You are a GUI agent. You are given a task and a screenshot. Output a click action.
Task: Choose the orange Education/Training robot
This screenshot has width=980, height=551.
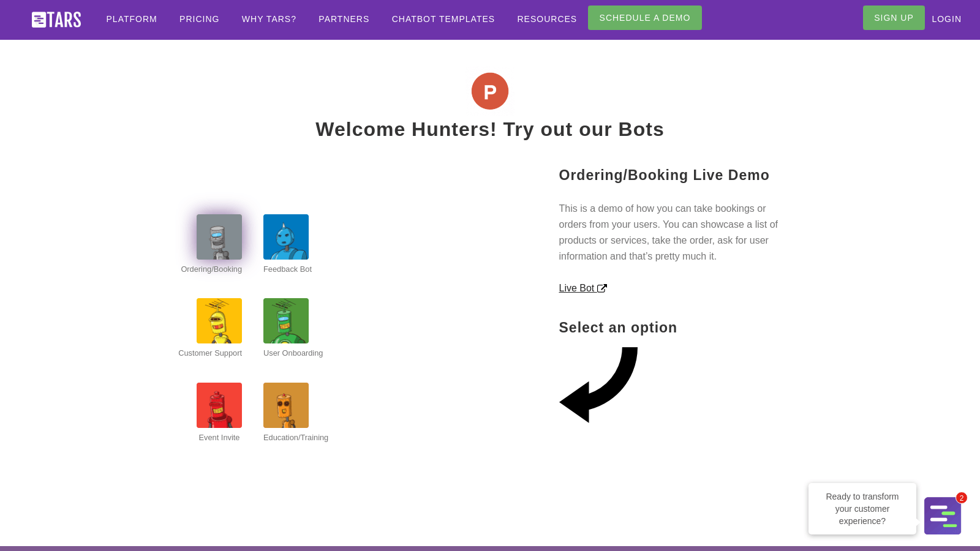point(286,405)
